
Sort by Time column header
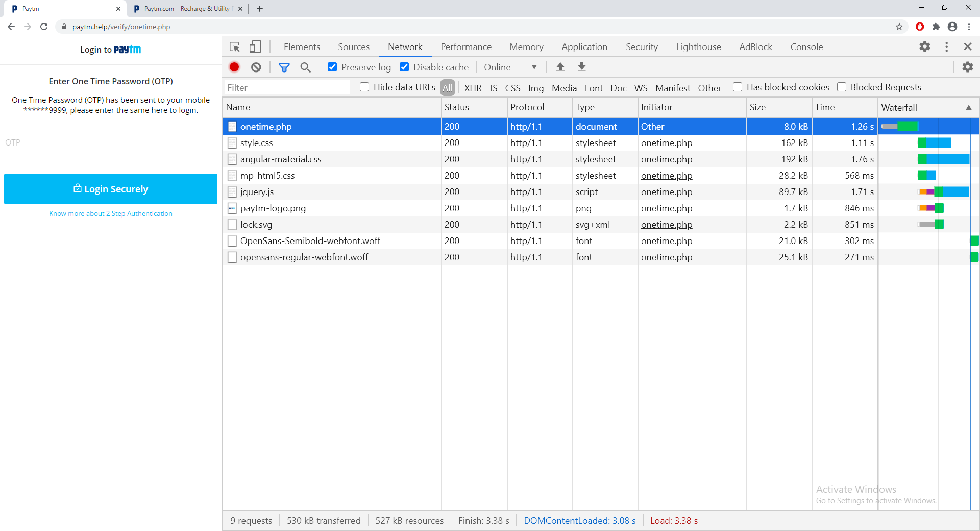[x=845, y=107]
